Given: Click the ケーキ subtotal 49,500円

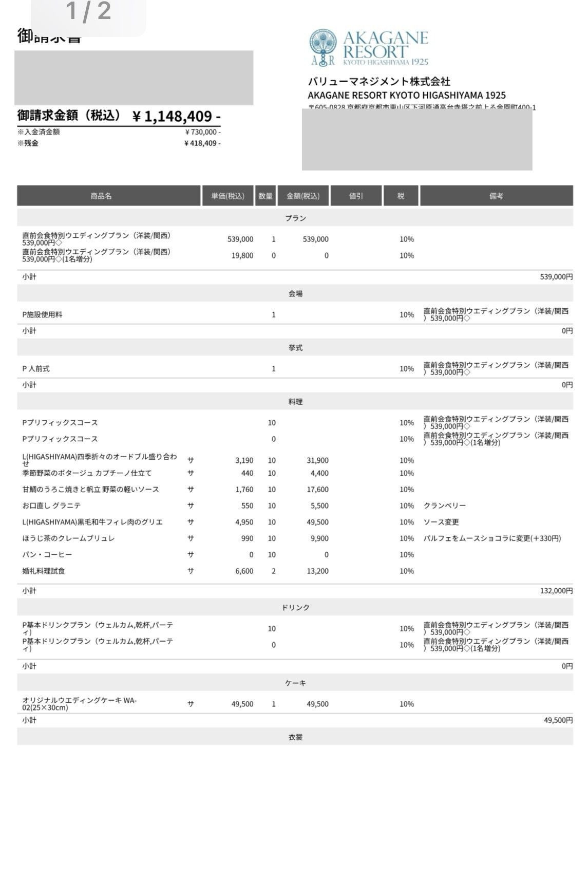Looking at the screenshot, I should [558, 721].
